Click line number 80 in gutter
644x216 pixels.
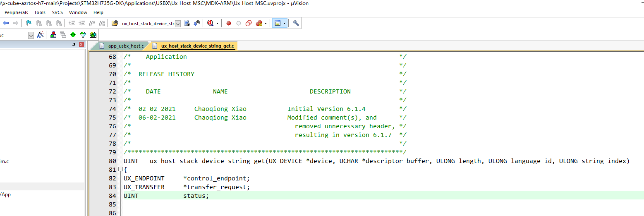coord(112,161)
